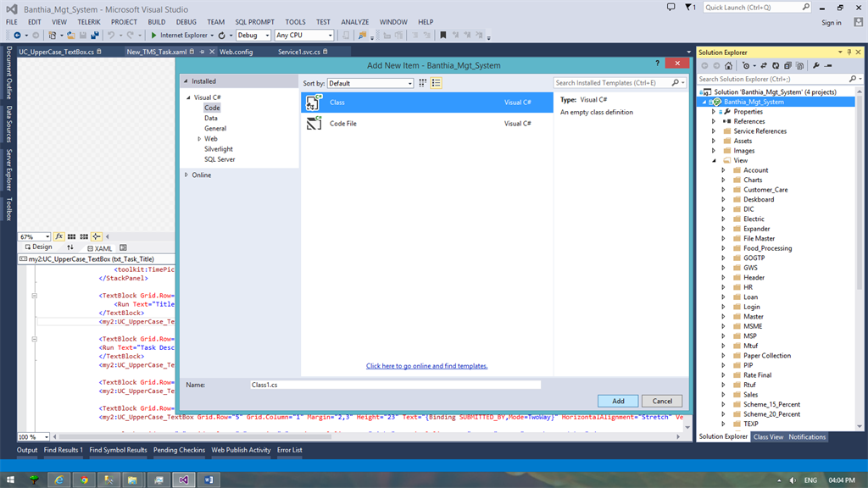Pin the Solution Explorer panel
The width and height of the screenshot is (868, 488).
pos(849,52)
